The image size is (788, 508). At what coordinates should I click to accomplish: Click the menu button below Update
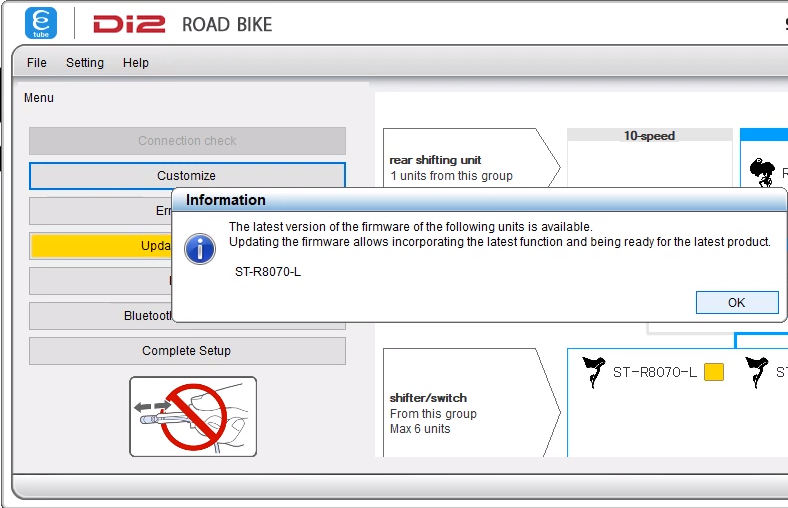tap(101, 281)
